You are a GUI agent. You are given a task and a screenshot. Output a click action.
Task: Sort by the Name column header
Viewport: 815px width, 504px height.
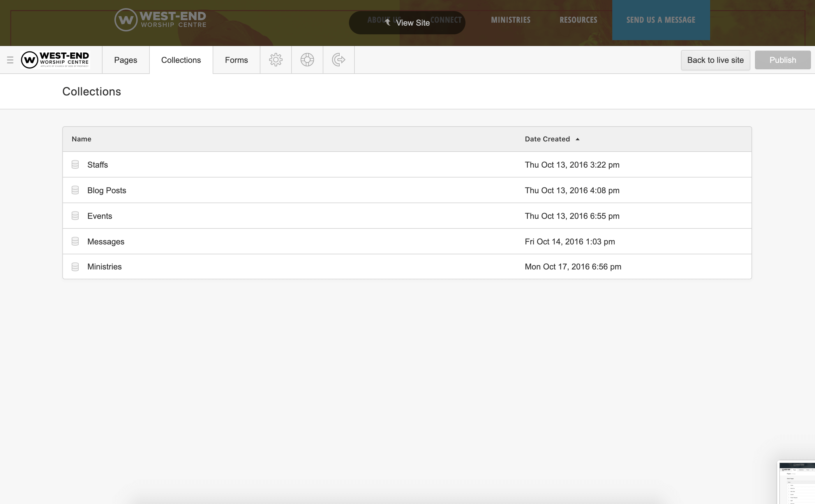pos(81,139)
